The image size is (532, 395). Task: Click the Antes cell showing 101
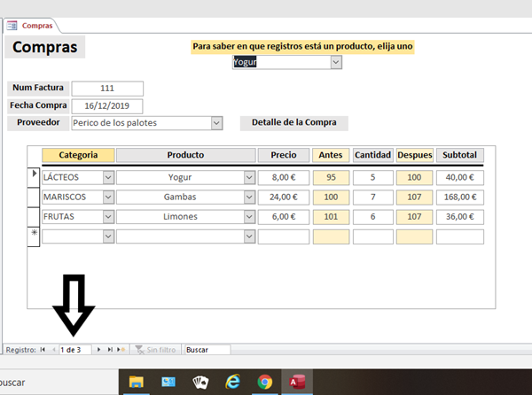pyautogui.click(x=331, y=217)
